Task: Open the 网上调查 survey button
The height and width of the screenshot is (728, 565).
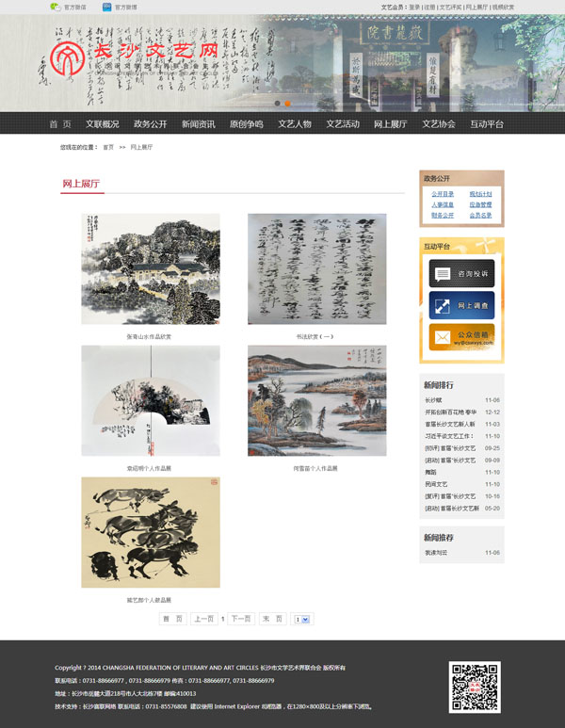Action: (461, 305)
